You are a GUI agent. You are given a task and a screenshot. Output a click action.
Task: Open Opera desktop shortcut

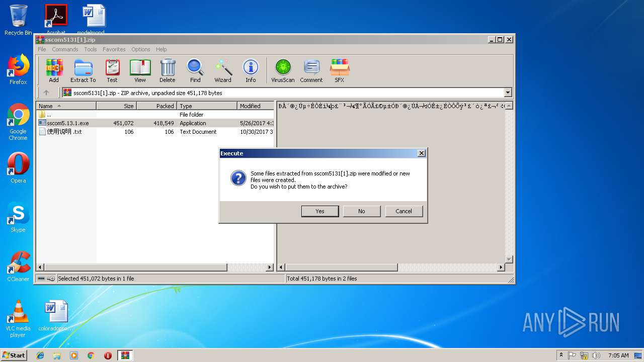click(18, 168)
